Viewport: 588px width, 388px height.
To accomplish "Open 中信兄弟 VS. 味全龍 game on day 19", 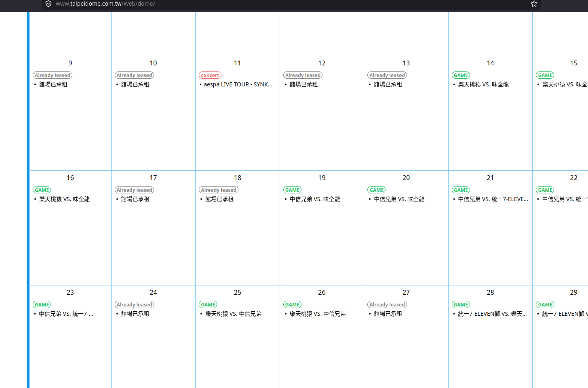I will 315,199.
